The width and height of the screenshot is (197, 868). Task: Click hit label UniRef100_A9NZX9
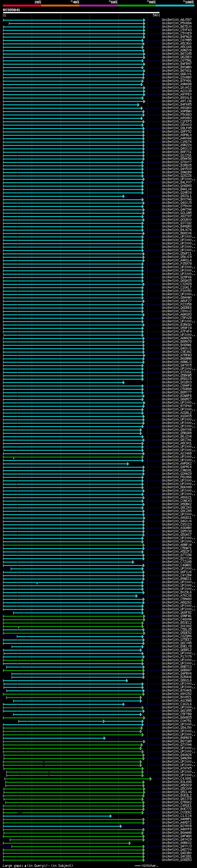(x=176, y=50)
